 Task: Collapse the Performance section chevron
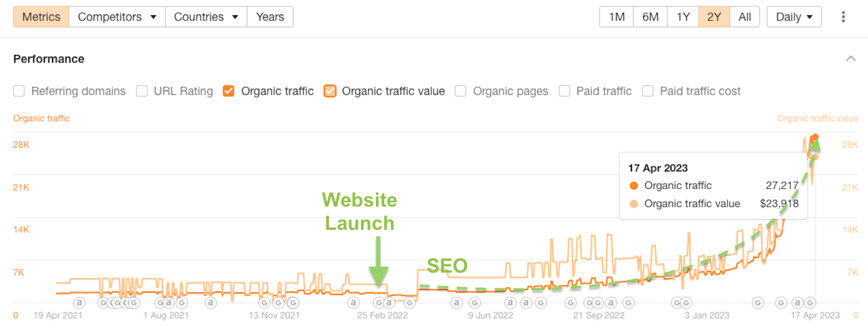pyautogui.click(x=851, y=59)
